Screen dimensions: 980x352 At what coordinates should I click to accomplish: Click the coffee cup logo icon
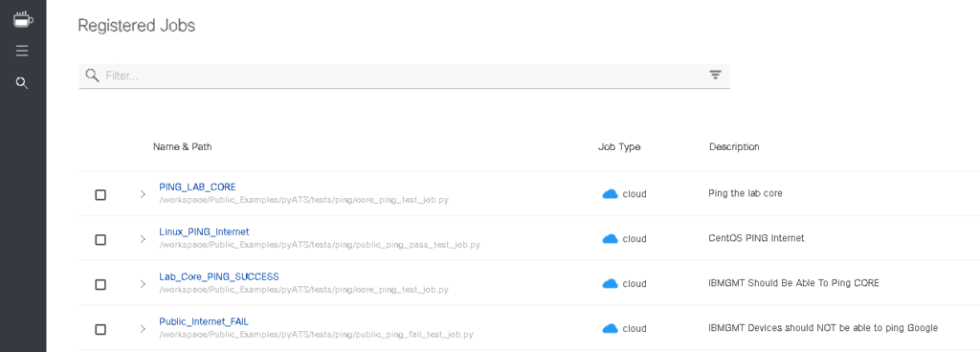coord(23,19)
